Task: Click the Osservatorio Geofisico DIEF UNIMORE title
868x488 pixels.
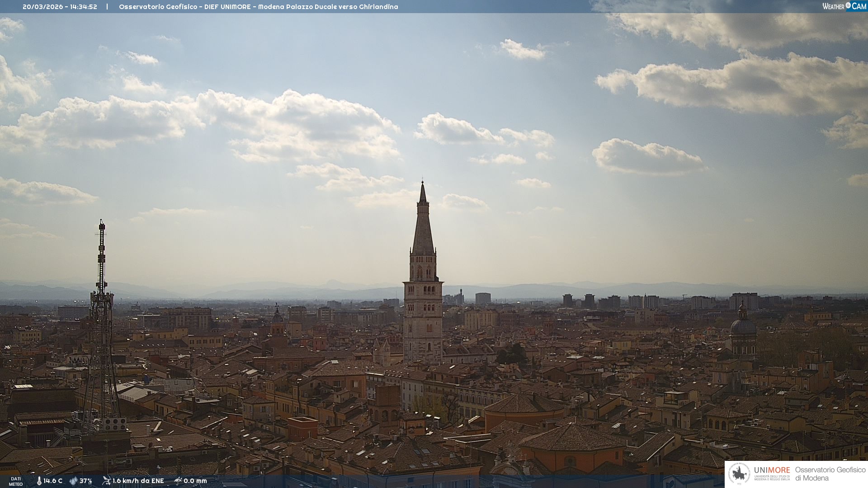Action: click(x=258, y=7)
